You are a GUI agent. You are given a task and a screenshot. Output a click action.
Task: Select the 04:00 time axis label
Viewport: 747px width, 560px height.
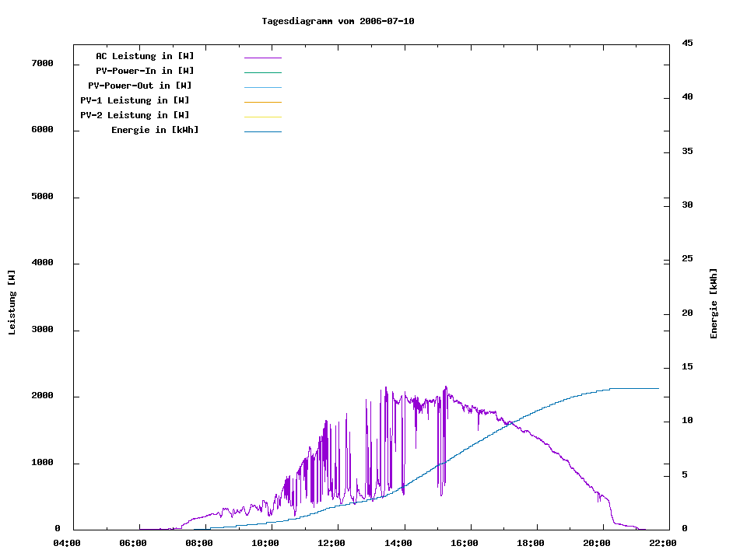pyautogui.click(x=66, y=543)
